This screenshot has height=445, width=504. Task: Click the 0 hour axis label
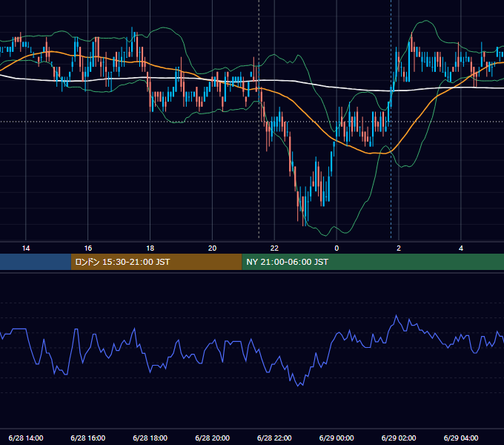pyautogui.click(x=336, y=248)
